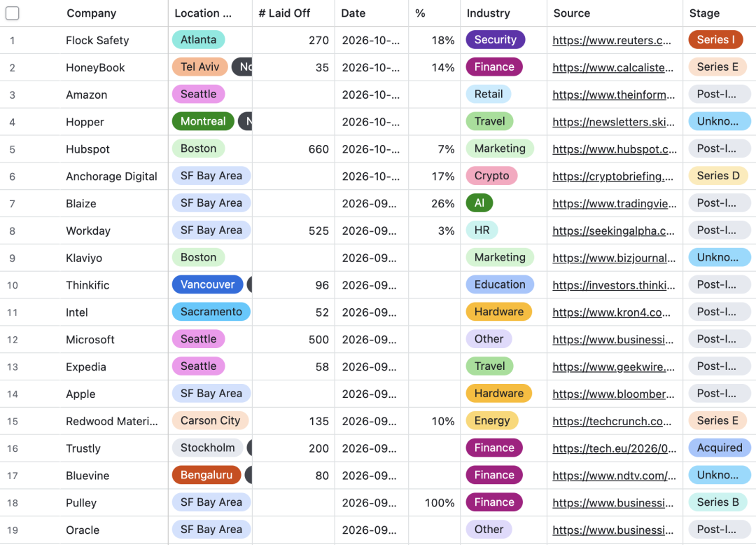
Task: Open the cryptobriefing link for Anchorage Digital
Action: pyautogui.click(x=612, y=177)
